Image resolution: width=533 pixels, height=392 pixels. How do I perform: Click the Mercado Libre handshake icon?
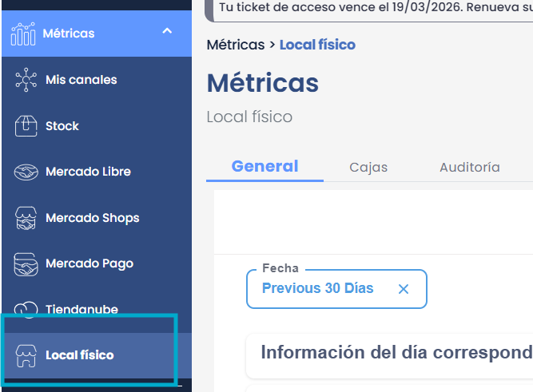point(26,172)
